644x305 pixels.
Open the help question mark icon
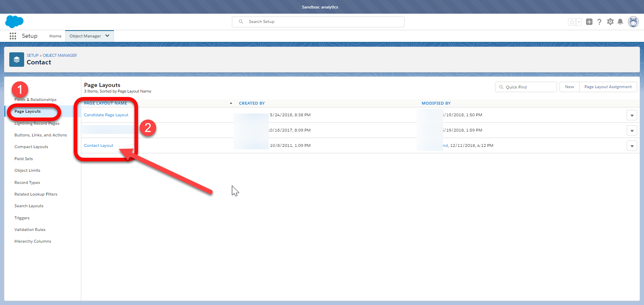(599, 22)
